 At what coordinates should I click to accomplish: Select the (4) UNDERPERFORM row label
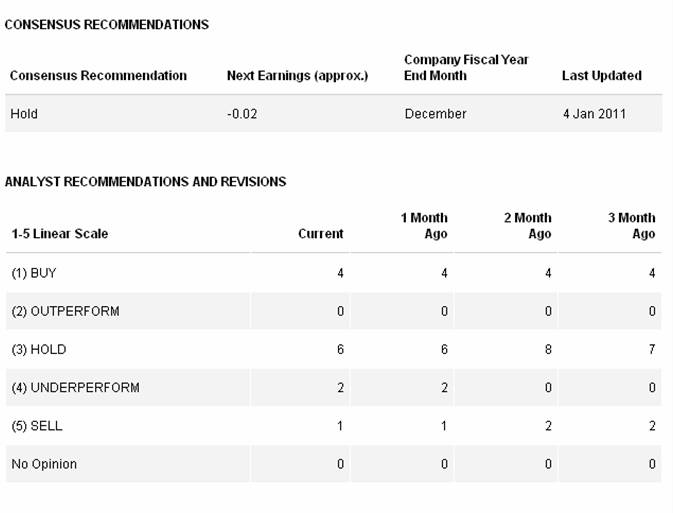(75, 388)
